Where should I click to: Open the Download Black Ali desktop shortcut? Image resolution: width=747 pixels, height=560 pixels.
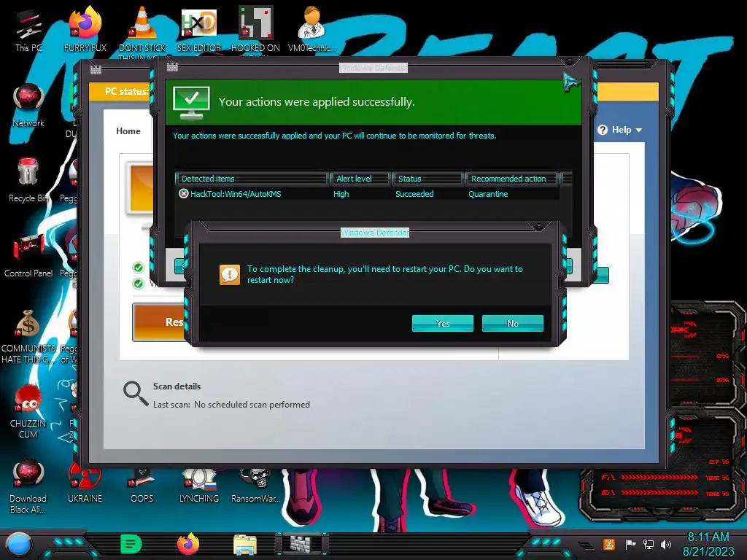pyautogui.click(x=28, y=486)
